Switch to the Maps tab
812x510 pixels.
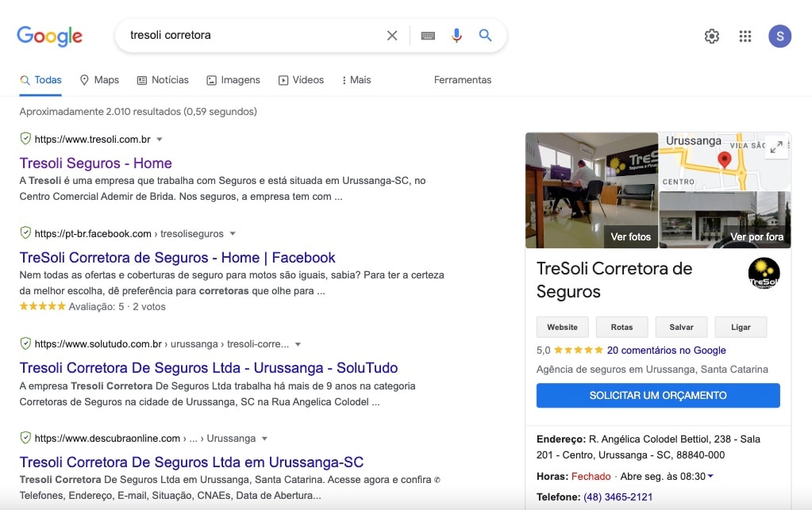pyautogui.click(x=99, y=80)
